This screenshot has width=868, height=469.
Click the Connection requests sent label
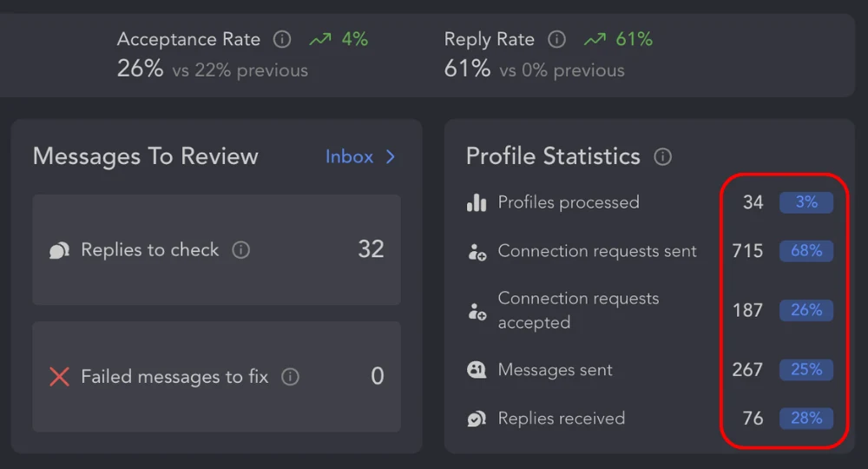point(597,251)
